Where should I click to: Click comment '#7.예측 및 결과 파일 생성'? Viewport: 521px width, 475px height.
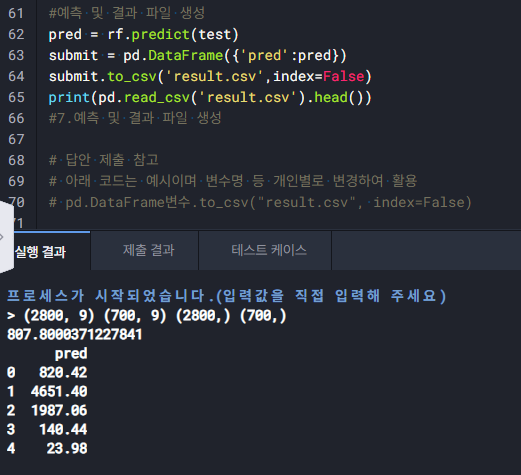coord(135,118)
